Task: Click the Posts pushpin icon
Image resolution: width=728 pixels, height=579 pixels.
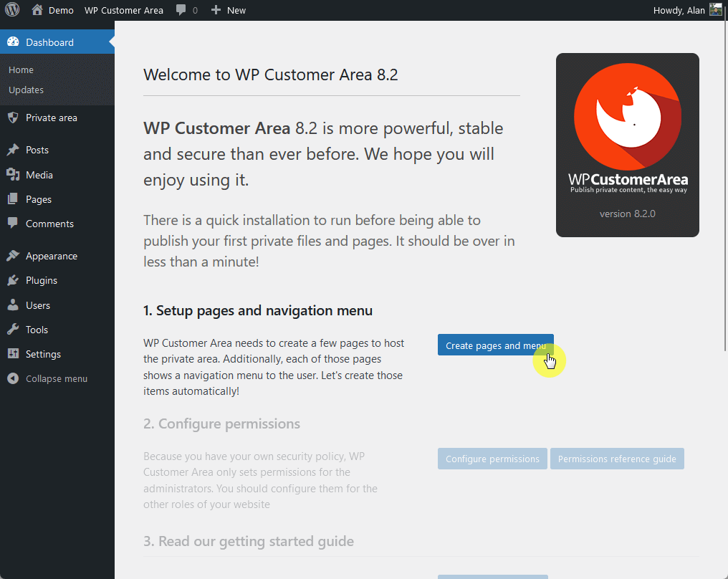Action: (x=13, y=150)
